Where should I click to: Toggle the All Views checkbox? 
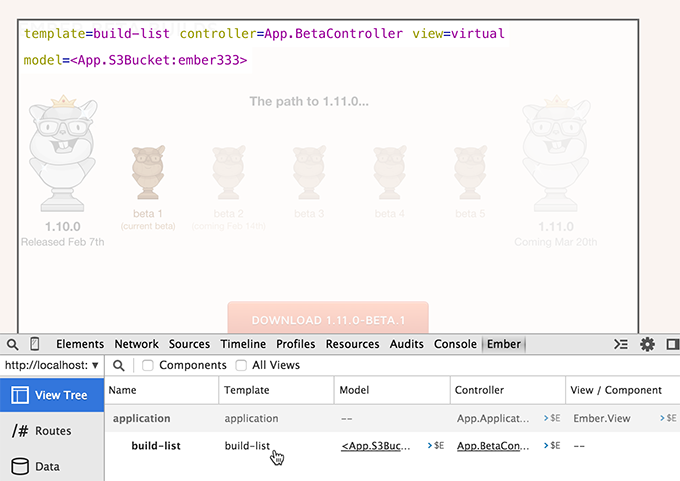click(x=241, y=366)
